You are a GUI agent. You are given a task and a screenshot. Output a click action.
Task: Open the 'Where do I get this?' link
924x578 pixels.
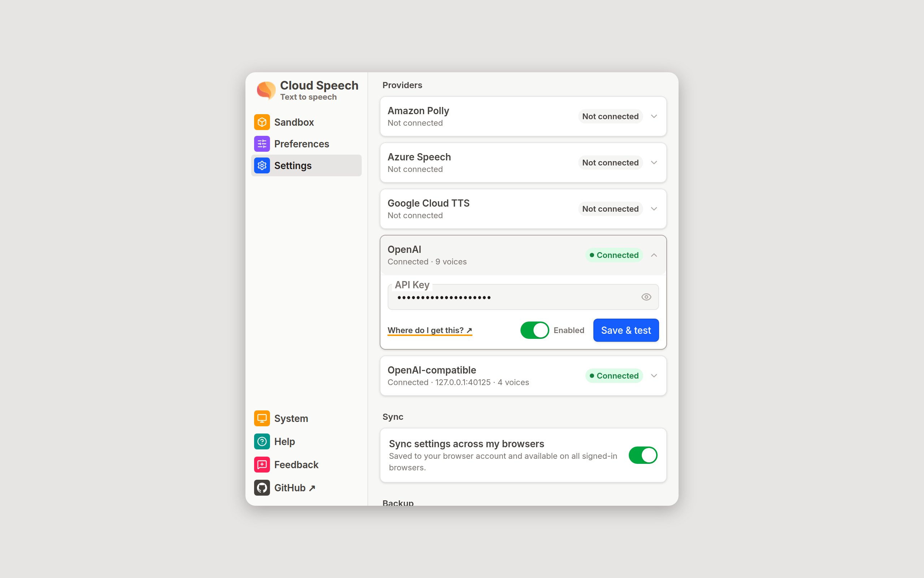pyautogui.click(x=430, y=330)
